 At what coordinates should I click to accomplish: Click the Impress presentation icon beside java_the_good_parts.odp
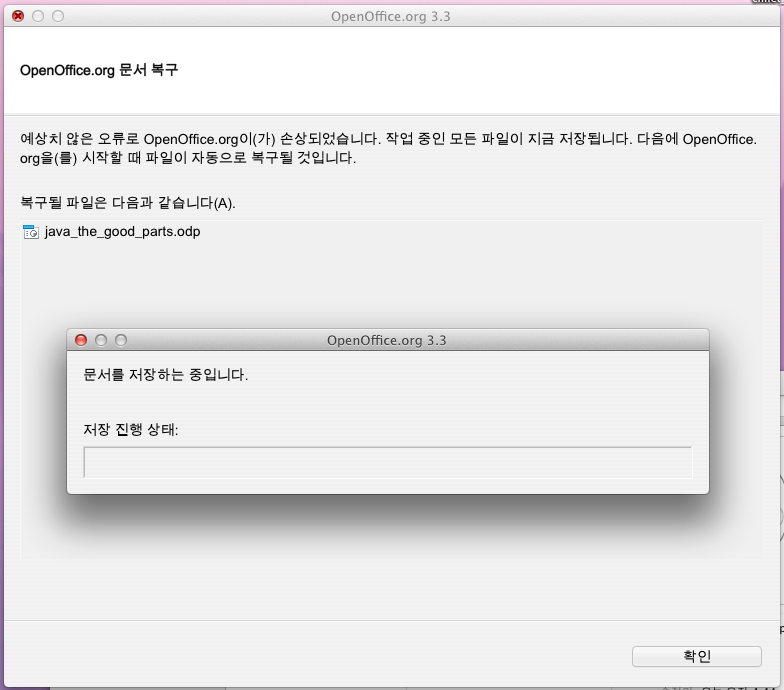(30, 232)
